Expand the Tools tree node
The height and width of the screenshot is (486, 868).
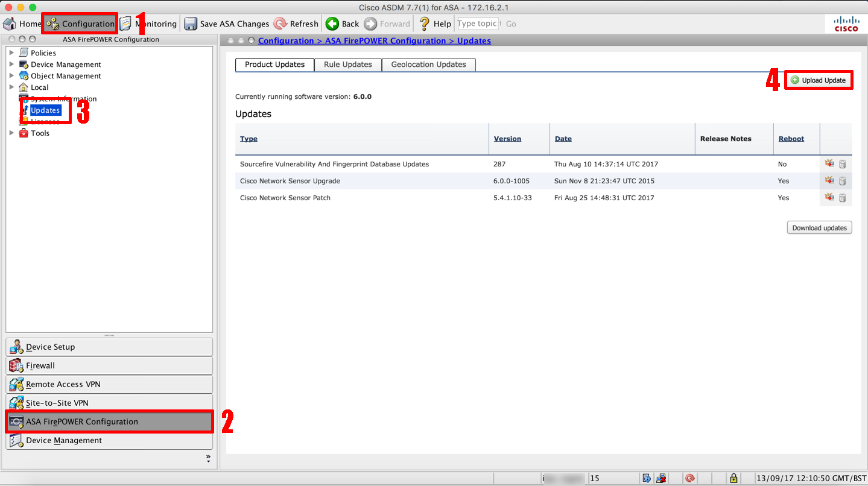coord(11,133)
